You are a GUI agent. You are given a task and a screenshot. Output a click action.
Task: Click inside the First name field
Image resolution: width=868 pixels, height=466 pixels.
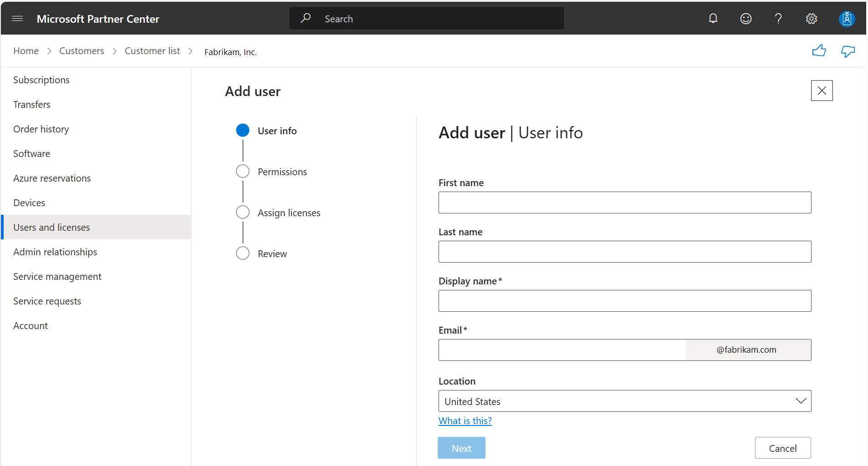point(625,203)
